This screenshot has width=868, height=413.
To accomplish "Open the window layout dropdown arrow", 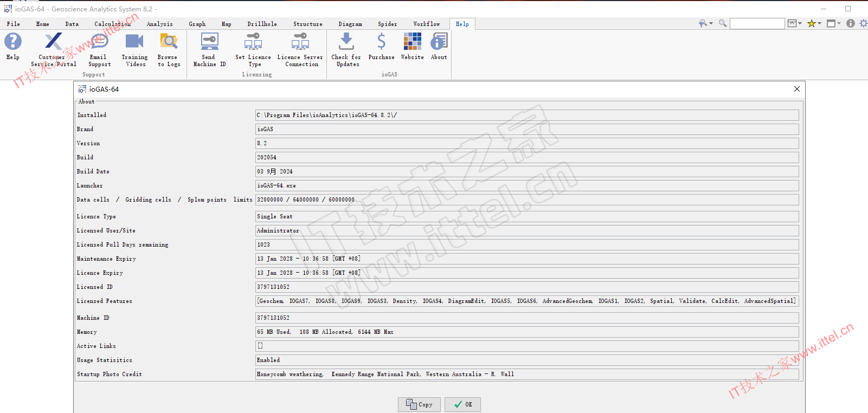I will coord(839,23).
